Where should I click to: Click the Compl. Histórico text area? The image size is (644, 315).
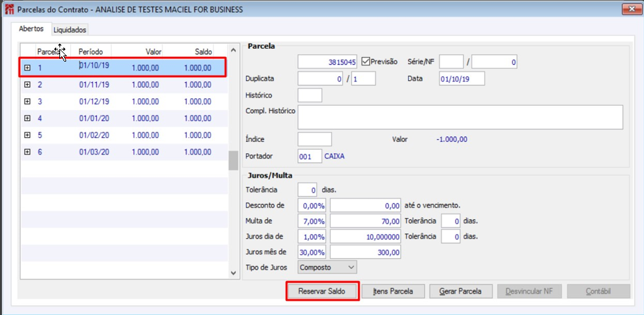tap(460, 117)
